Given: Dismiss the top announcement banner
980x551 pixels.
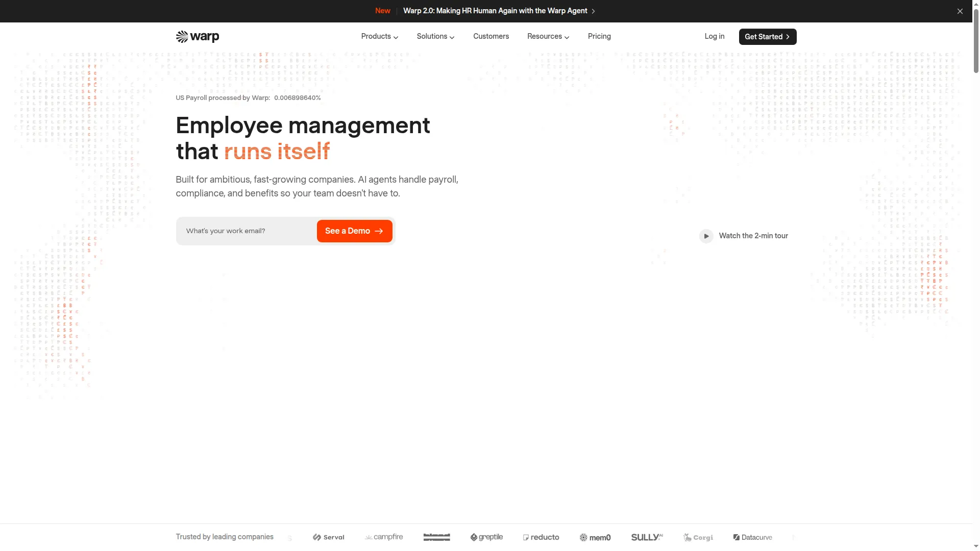Looking at the screenshot, I should (960, 11).
